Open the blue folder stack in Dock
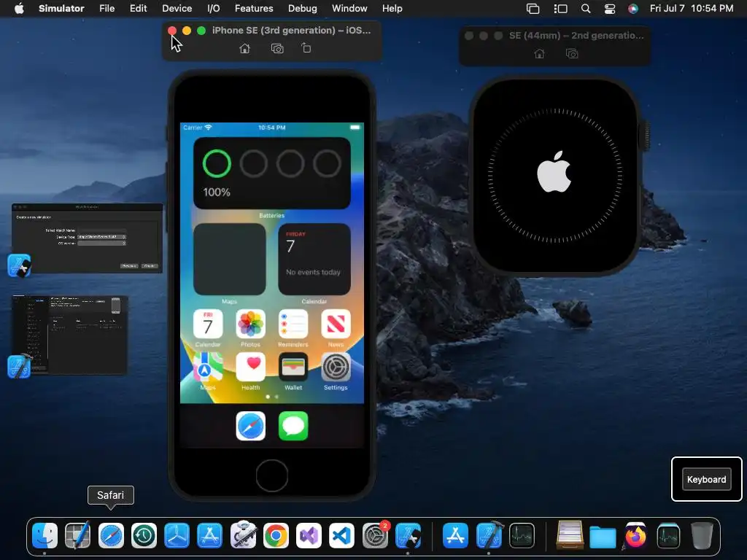The image size is (747, 560). 603,537
